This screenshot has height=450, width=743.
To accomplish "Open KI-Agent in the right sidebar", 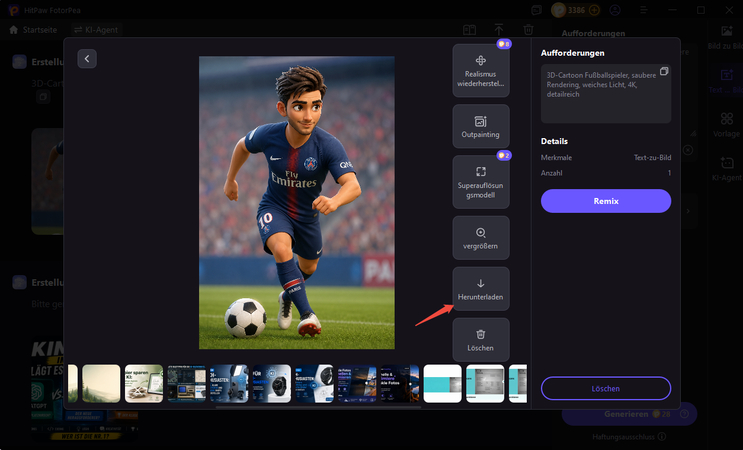I will click(726, 169).
